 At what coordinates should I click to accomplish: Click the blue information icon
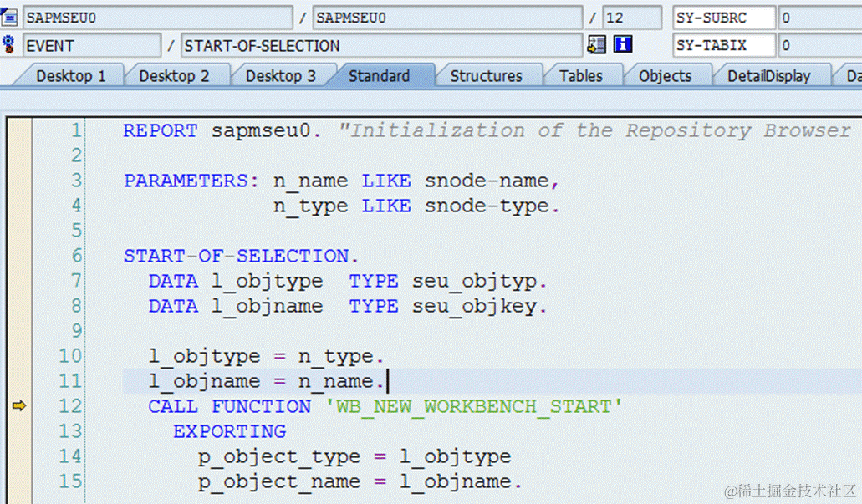(x=623, y=44)
